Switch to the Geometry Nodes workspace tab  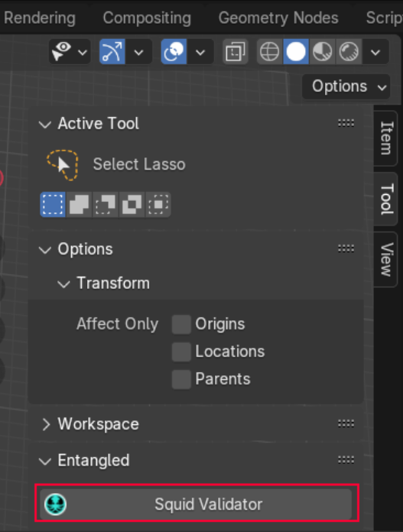pos(278,18)
